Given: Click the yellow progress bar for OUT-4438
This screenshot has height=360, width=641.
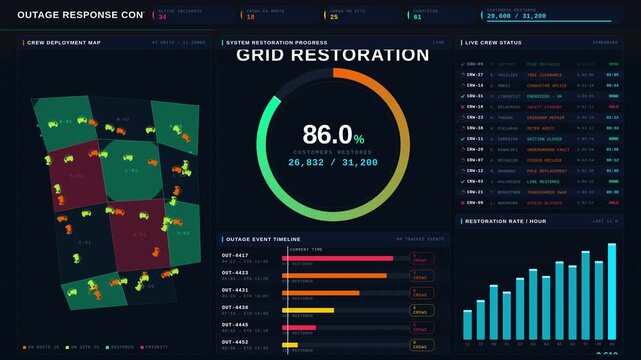Looking at the screenshot, I should (x=308, y=311).
